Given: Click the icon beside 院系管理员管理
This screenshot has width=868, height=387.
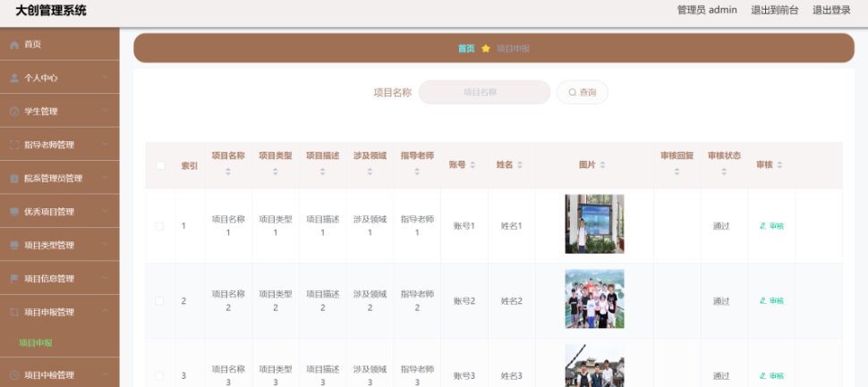Looking at the screenshot, I should [14, 179].
